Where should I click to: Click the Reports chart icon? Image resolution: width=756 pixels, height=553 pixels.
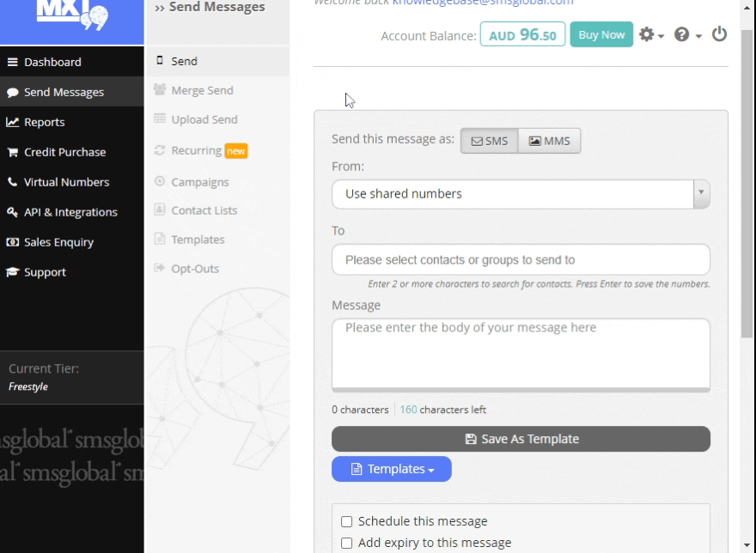[x=13, y=122]
